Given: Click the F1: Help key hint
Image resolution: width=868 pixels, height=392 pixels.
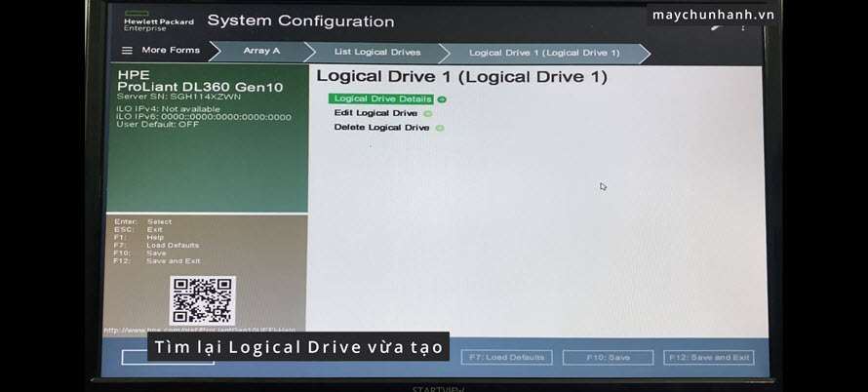Looking at the screenshot, I should pyautogui.click(x=138, y=238).
